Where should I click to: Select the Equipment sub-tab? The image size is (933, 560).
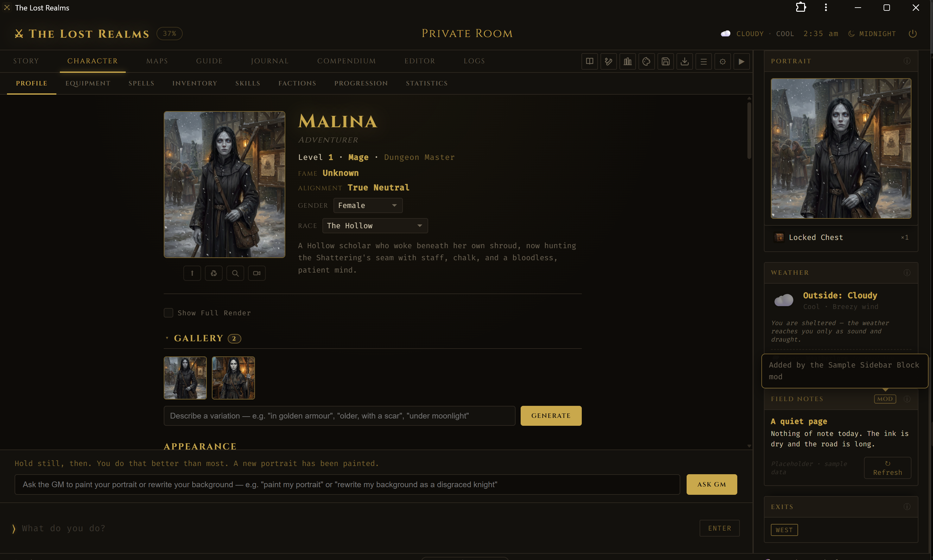[88, 83]
